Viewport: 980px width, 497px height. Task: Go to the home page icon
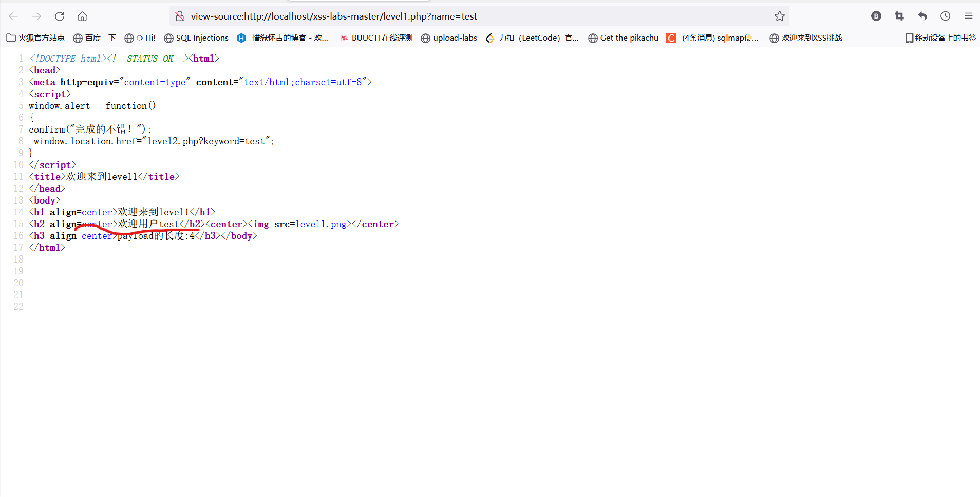point(82,16)
